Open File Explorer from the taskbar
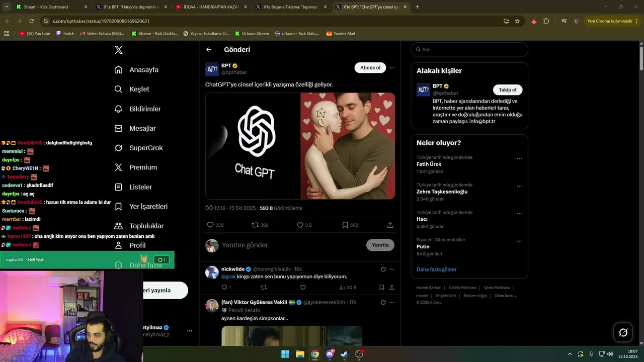Screen dimensions: 644x362 (300, 354)
